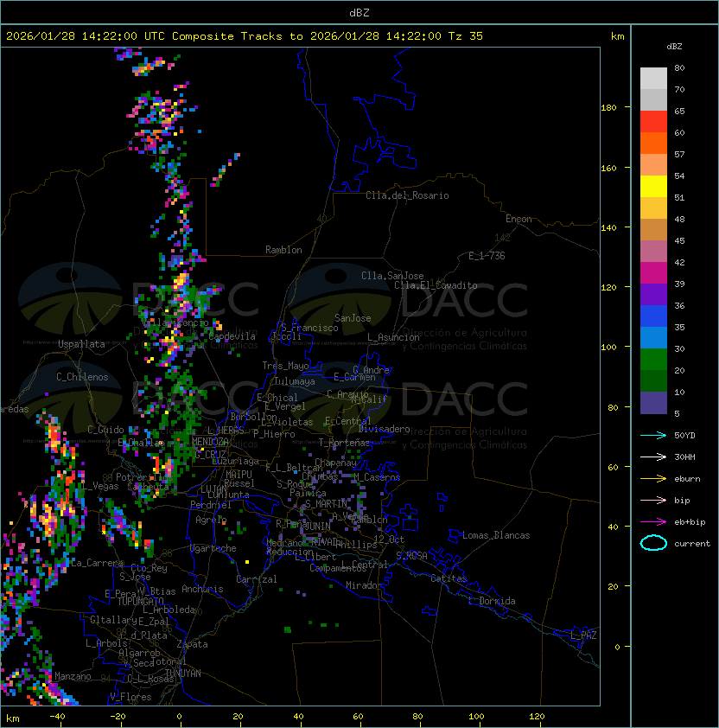The width and height of the screenshot is (719, 728).
Task: Click the green 30 dBZ color swatch
Action: (653, 359)
